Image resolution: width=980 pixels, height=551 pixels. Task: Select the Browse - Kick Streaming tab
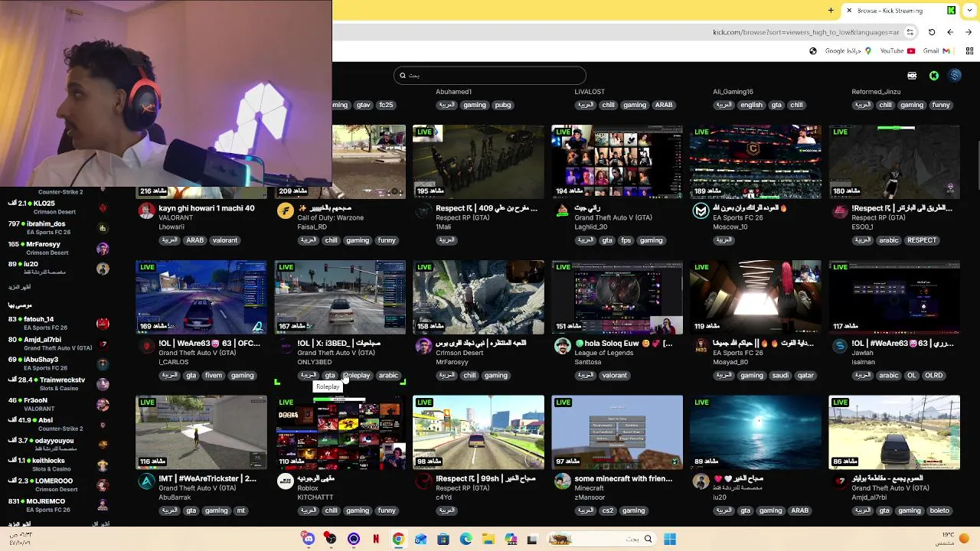click(x=900, y=11)
